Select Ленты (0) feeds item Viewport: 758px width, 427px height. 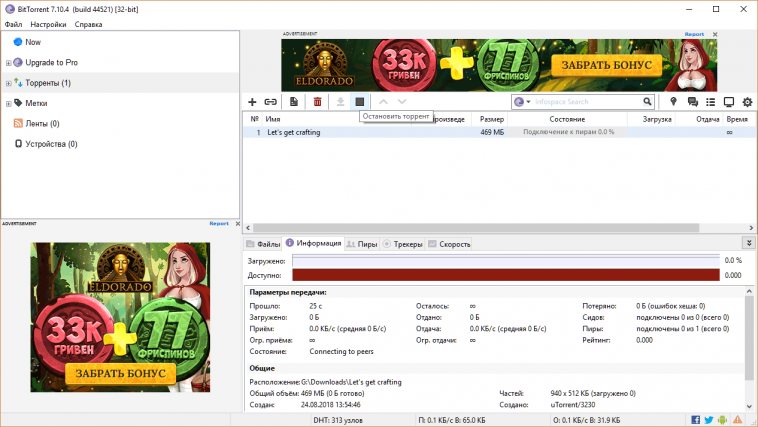pos(42,123)
